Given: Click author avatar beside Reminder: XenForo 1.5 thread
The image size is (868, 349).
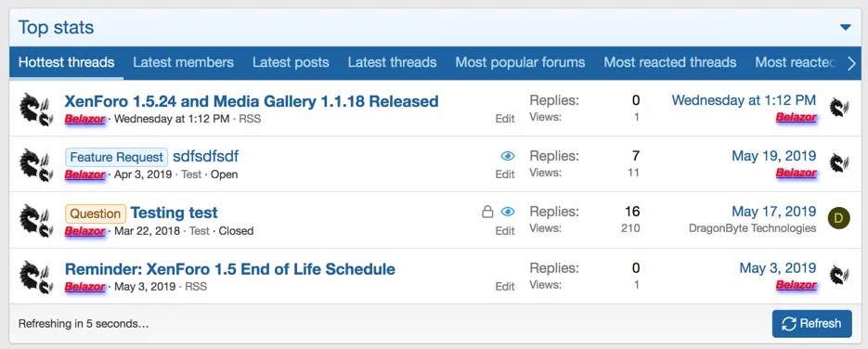Looking at the screenshot, I should tap(36, 276).
